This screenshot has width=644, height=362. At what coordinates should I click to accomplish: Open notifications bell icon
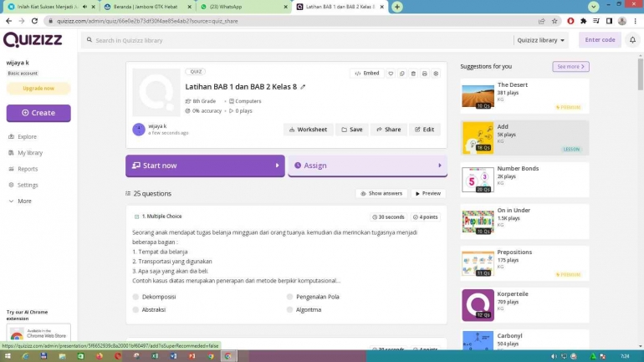coord(632,40)
